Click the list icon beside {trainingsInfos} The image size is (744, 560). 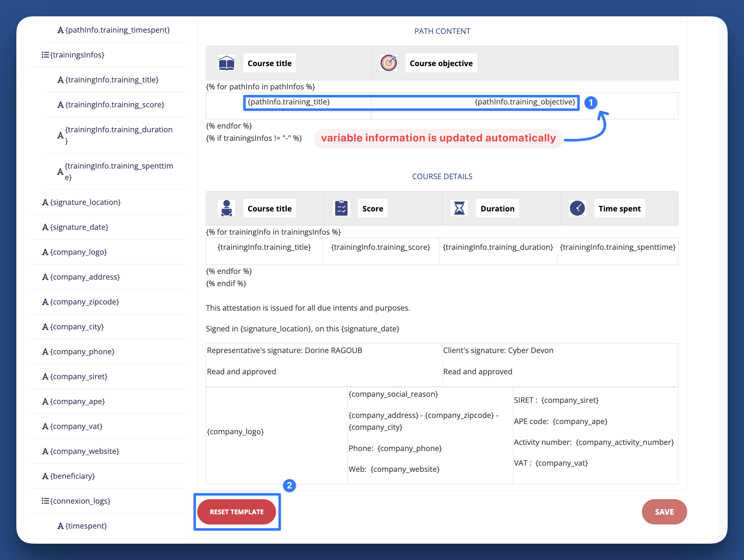pos(45,55)
